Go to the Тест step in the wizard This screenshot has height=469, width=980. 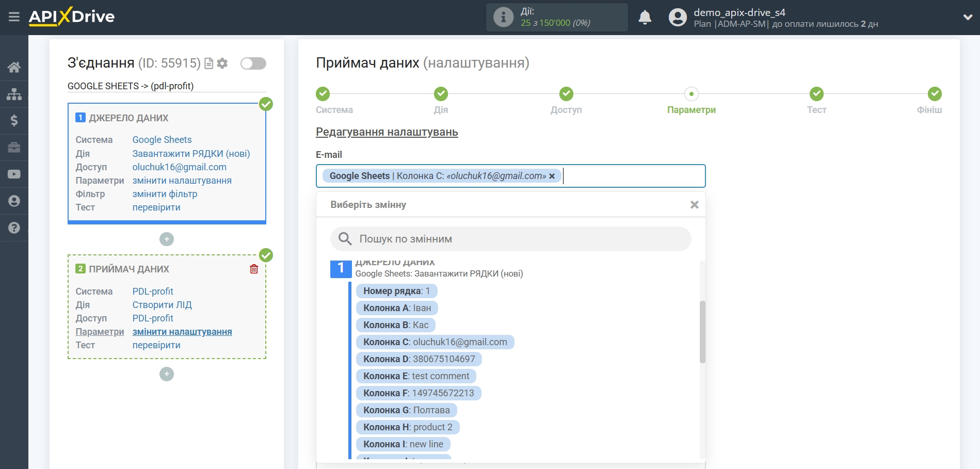(x=816, y=94)
